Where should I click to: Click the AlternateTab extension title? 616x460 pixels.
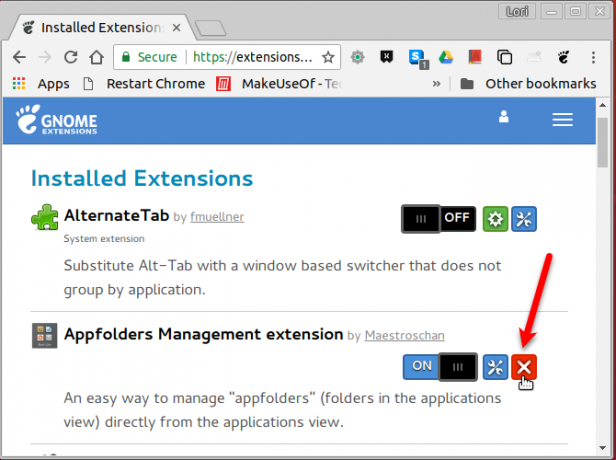tap(116, 215)
